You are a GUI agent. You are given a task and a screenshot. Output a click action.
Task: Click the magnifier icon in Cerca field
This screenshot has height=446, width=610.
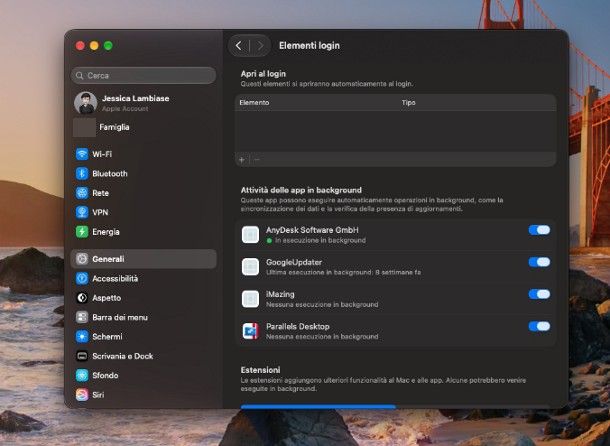(x=80, y=76)
